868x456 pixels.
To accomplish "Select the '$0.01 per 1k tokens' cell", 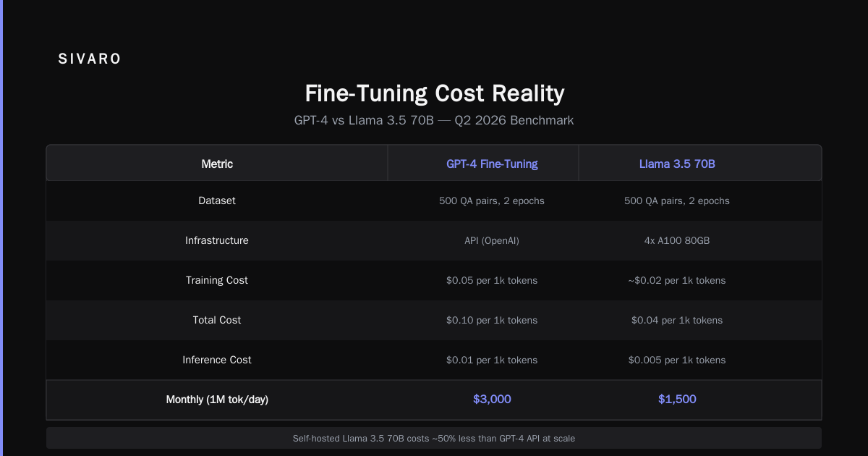I will tap(492, 360).
